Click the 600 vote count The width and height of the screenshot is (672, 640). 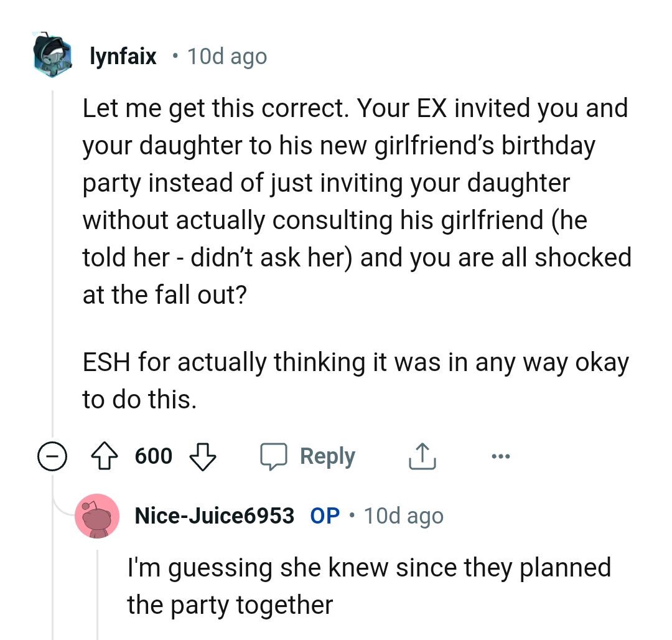(153, 456)
